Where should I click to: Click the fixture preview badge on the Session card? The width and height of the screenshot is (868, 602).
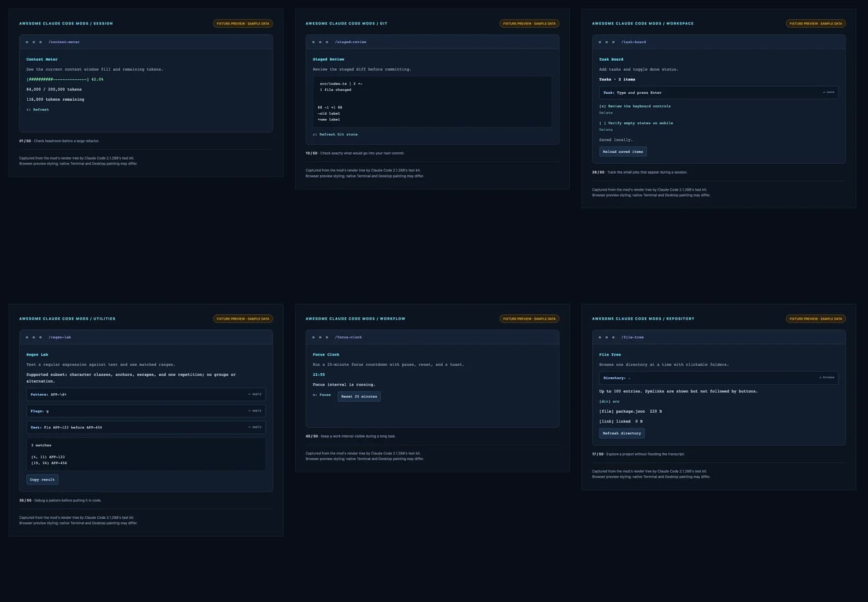(243, 24)
